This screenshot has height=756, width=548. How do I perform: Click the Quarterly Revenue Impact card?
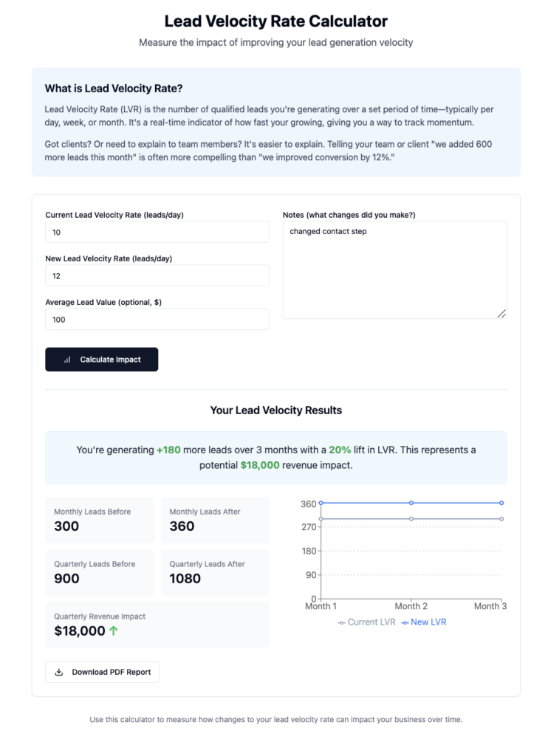click(x=157, y=625)
